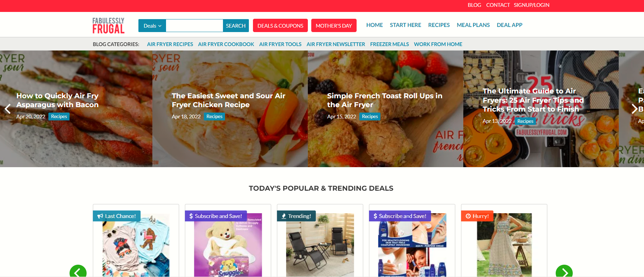Image resolution: width=644 pixels, height=277 pixels.
Task: Click the Trending flame badge
Action: 296,216
